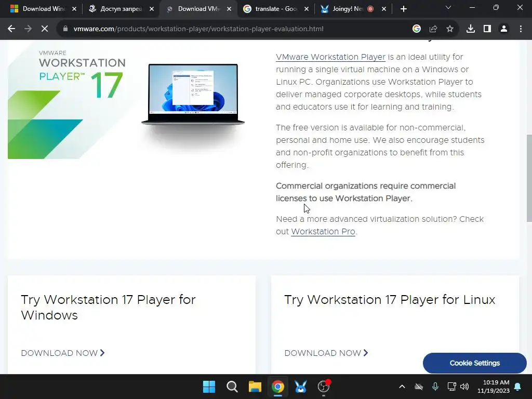Open volume icon in system tray

click(464, 387)
